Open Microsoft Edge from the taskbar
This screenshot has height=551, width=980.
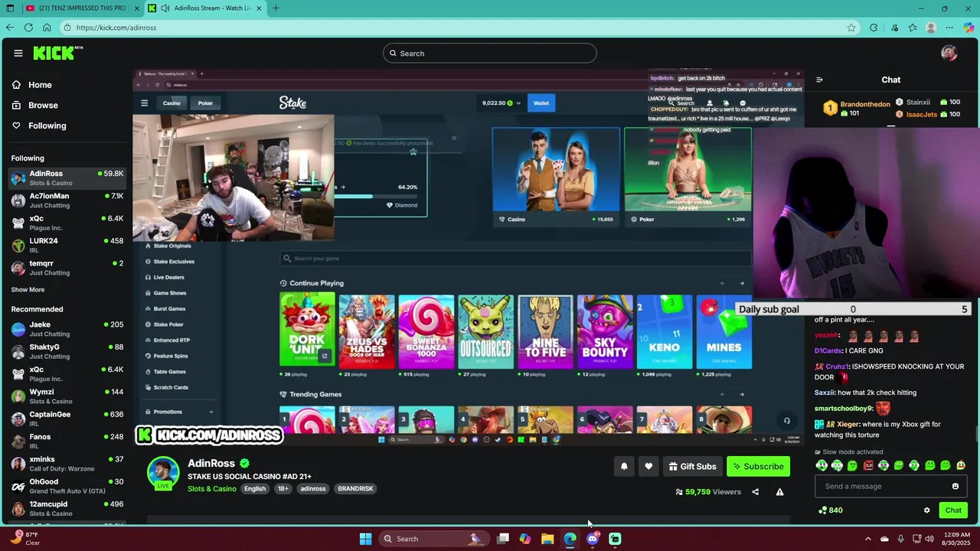(x=570, y=539)
